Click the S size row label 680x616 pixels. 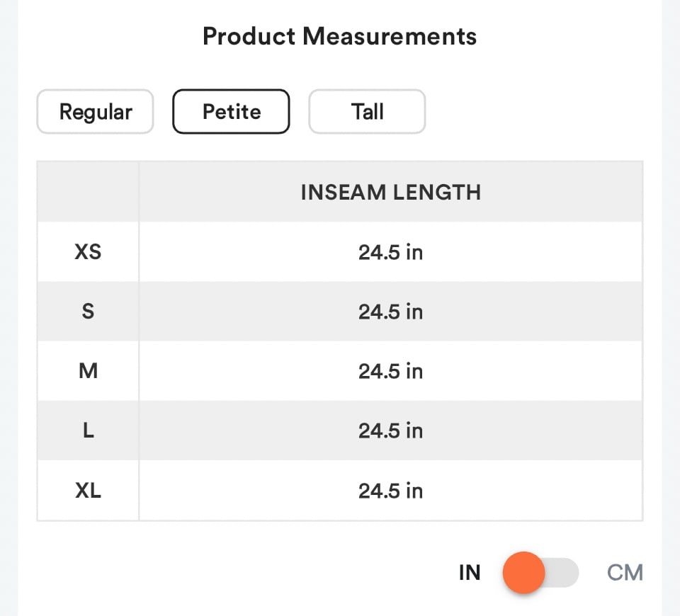(88, 312)
